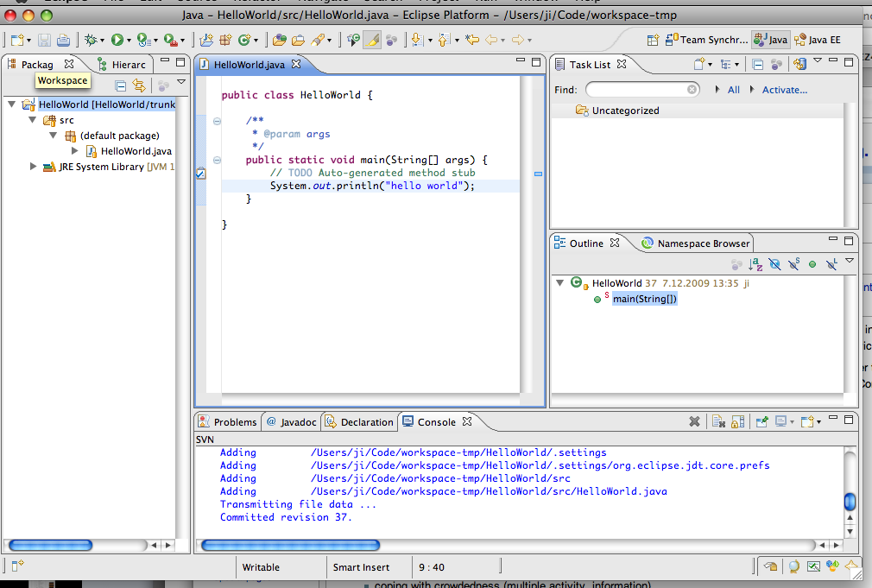The height and width of the screenshot is (588, 872).
Task: Toggle Link with Editor in Package Explorer
Action: click(139, 85)
